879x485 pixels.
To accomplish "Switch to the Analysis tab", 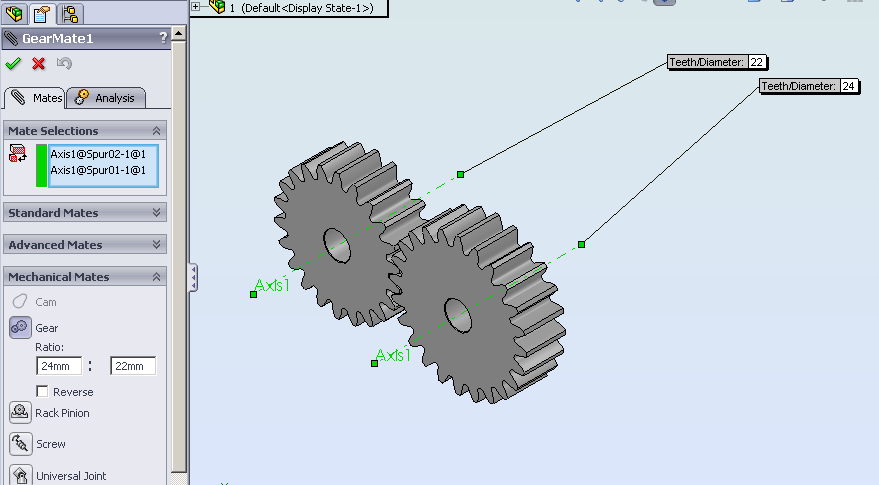I will [x=110, y=98].
